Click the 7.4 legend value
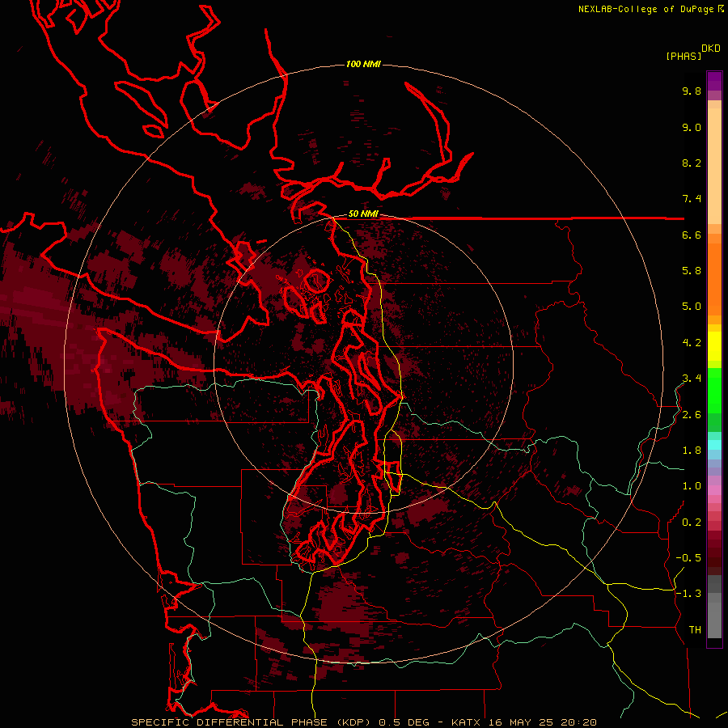Image resolution: width=728 pixels, height=728 pixels. tap(692, 199)
